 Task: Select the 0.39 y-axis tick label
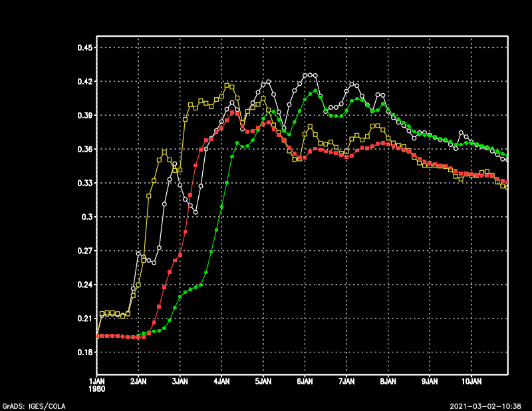point(85,116)
